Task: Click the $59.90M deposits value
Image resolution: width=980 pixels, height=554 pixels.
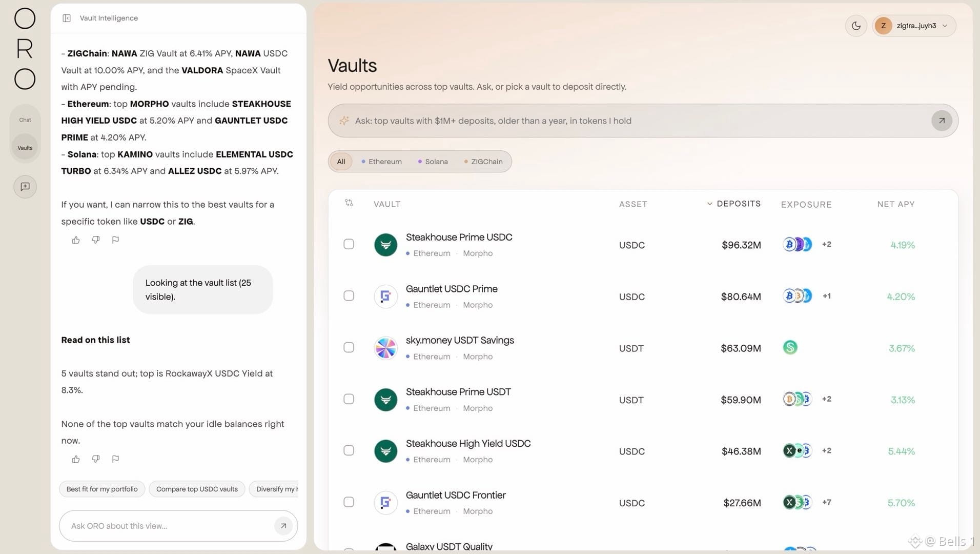Action: (741, 400)
